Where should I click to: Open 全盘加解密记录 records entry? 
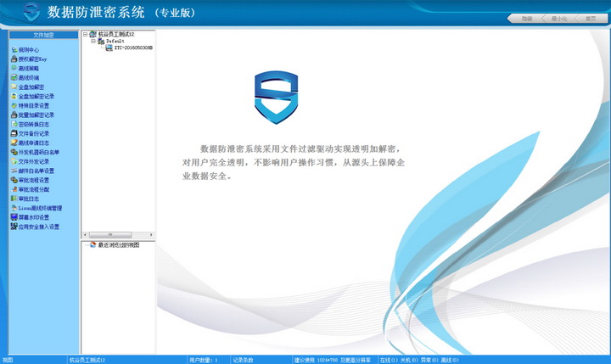33,96
